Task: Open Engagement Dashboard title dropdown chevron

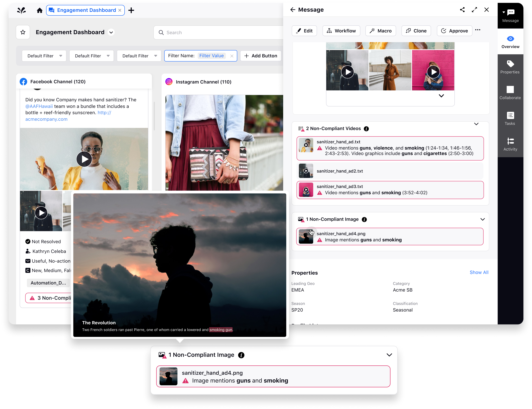Action: [x=111, y=32]
